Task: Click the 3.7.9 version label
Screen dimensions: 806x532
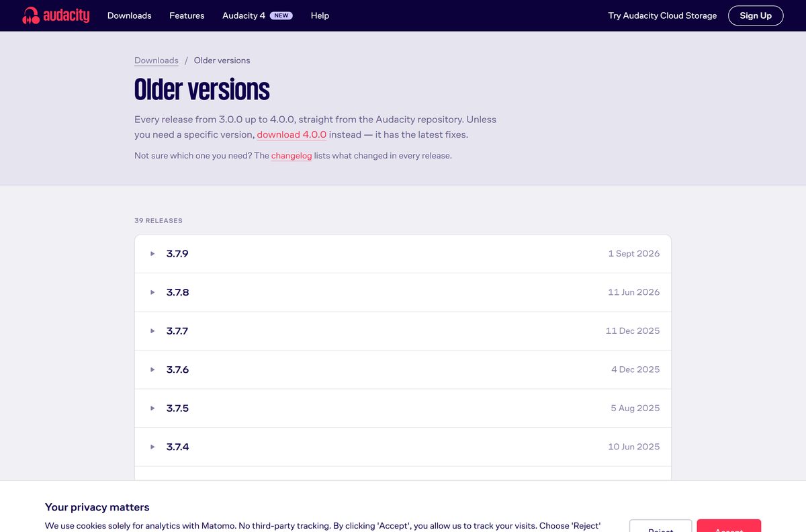Action: [177, 254]
